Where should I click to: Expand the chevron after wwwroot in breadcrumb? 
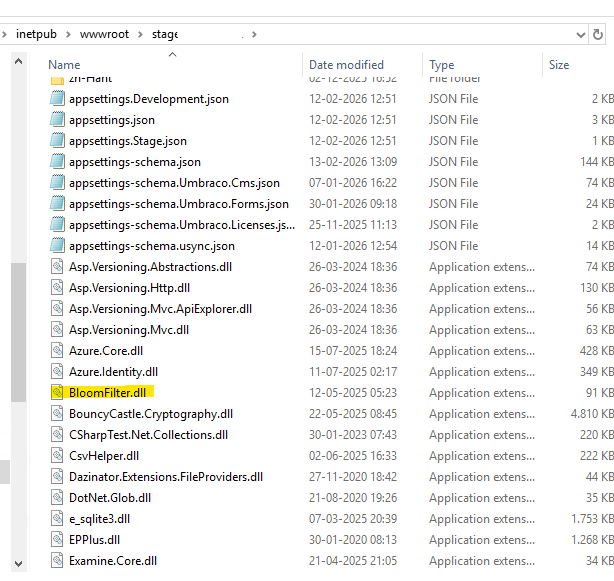(142, 34)
